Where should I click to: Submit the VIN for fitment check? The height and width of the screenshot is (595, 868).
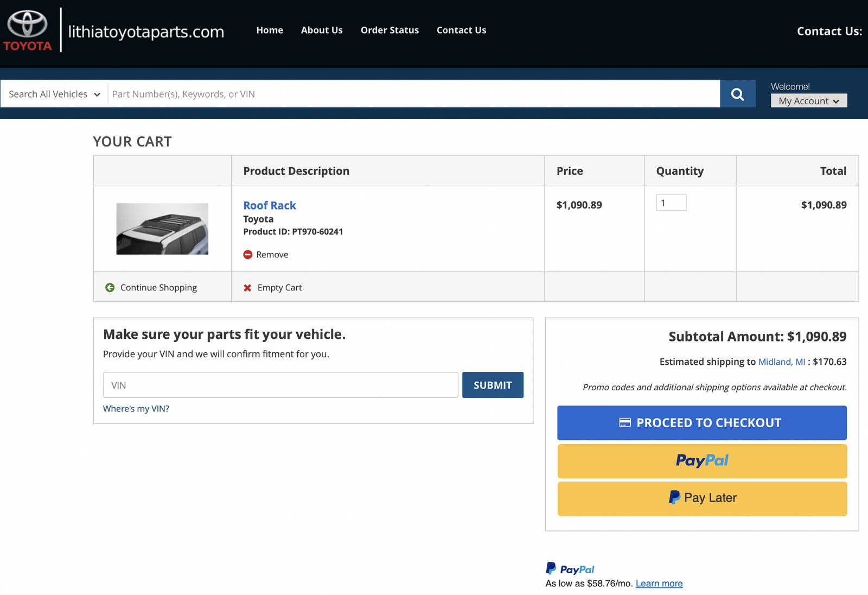pos(493,385)
